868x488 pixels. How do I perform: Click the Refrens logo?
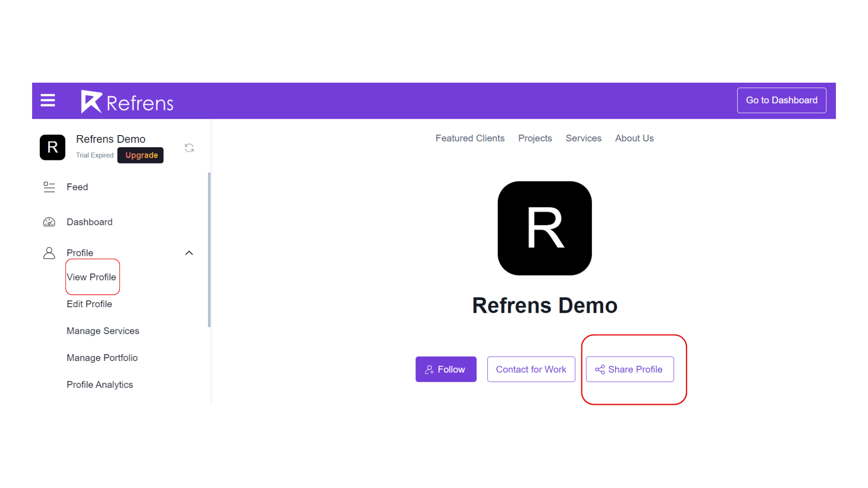pyautogui.click(x=127, y=102)
